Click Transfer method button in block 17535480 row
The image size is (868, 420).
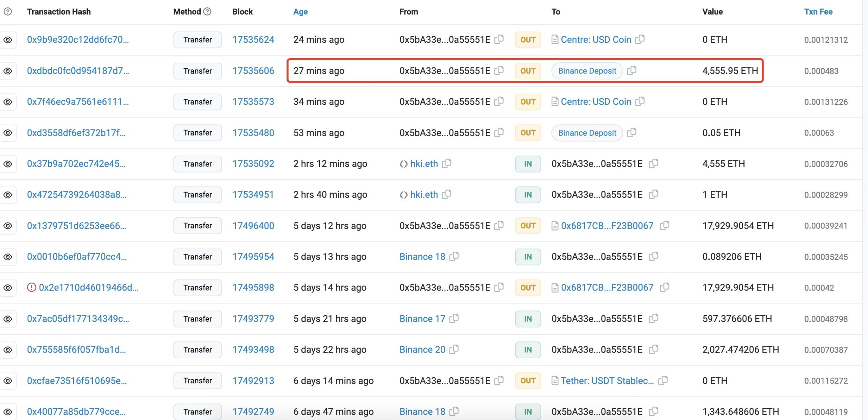tap(197, 133)
